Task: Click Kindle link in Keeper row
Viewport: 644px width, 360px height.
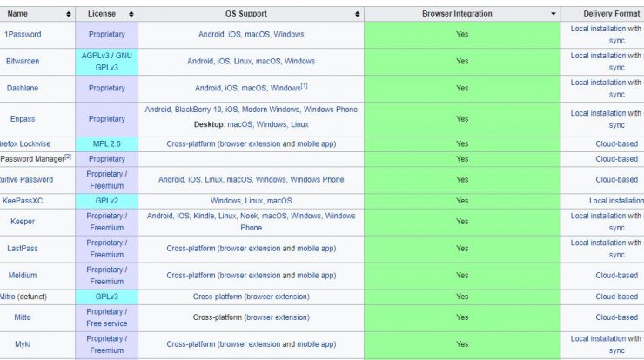Action: tap(204, 216)
